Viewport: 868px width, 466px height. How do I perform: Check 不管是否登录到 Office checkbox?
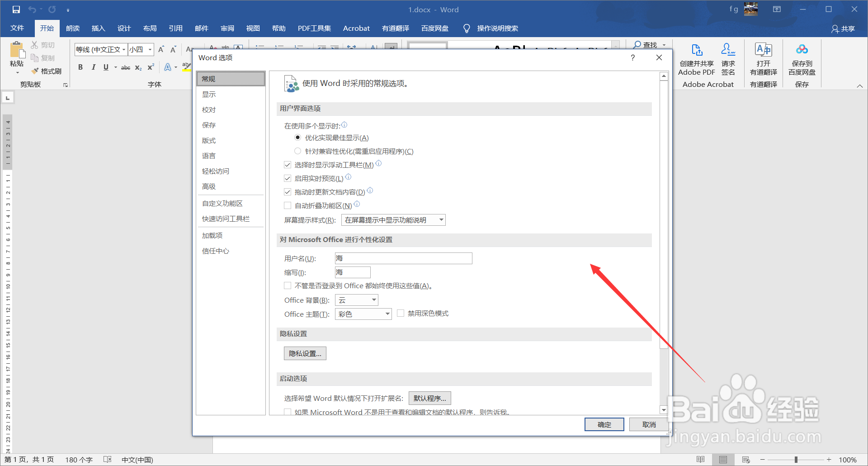[x=288, y=285]
